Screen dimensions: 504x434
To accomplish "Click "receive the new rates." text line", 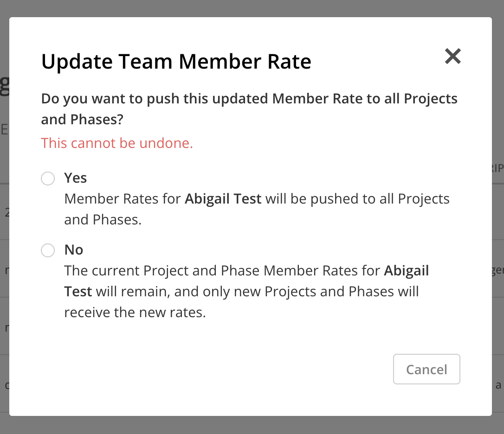I will 135,313.
